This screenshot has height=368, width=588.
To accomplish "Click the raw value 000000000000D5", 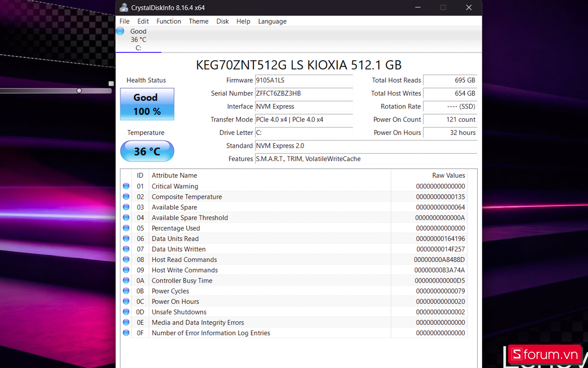I will tap(440, 281).
